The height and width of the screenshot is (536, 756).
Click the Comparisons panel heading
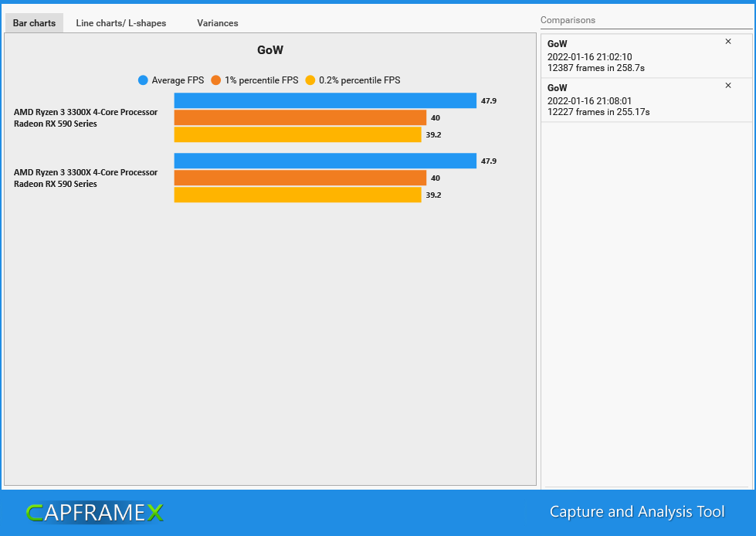click(568, 20)
